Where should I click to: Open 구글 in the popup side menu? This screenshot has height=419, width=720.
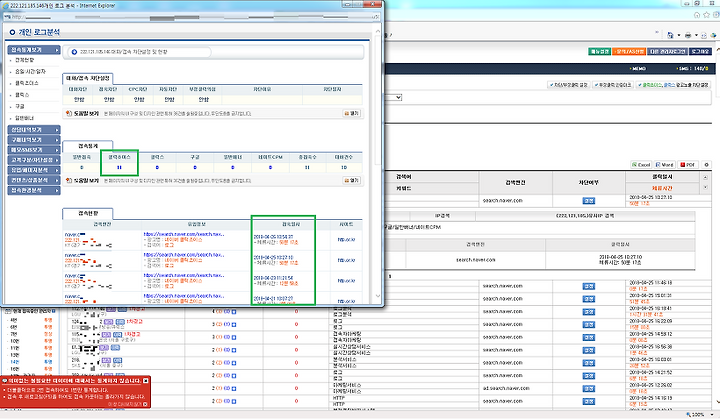[20, 106]
